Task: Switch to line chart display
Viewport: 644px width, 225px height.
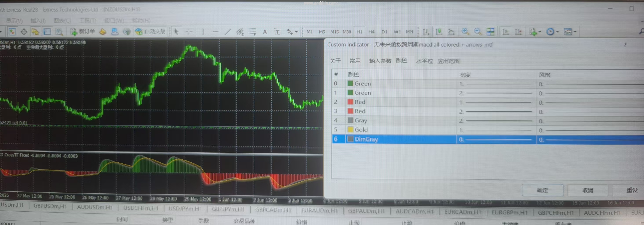Action: 451,32
